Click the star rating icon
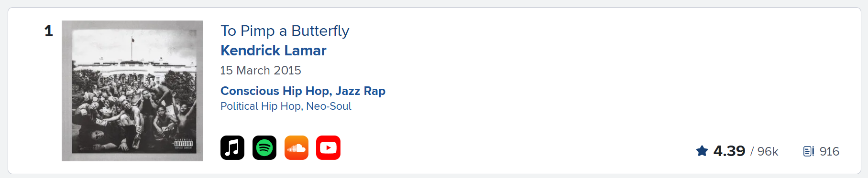868x178 pixels. pyautogui.click(x=702, y=151)
